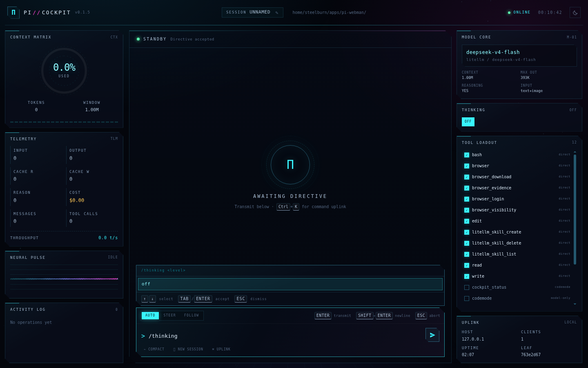Disable the edit tool checkbox
The height and width of the screenshot is (368, 588).
467,221
